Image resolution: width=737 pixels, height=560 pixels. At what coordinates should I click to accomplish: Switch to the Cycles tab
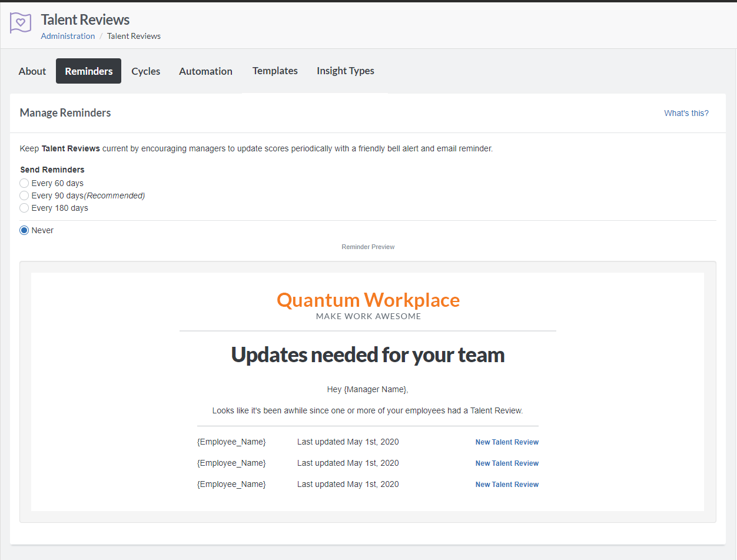tap(146, 71)
